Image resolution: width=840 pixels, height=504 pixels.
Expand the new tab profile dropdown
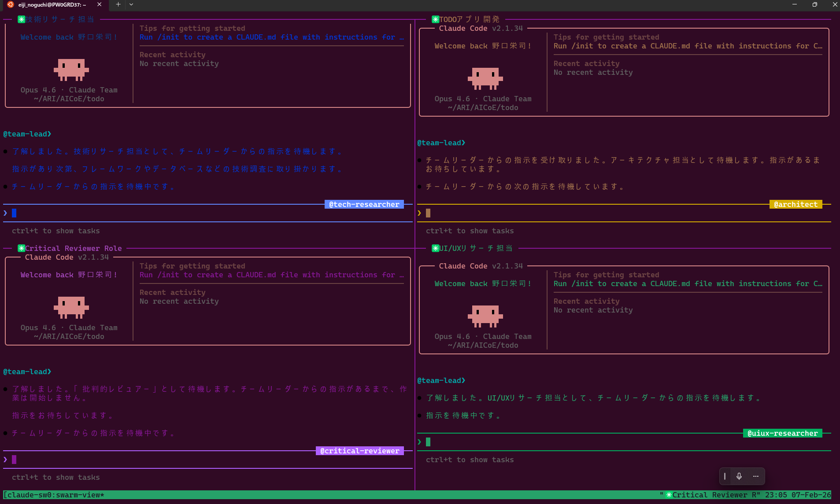[131, 4]
